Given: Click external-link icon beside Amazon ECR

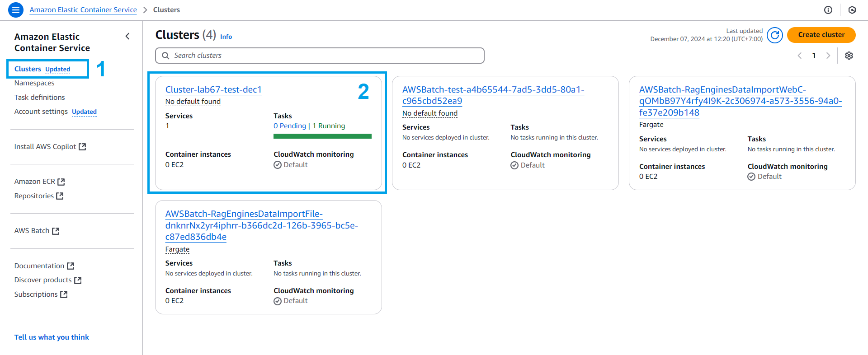Looking at the screenshot, I should [x=61, y=182].
